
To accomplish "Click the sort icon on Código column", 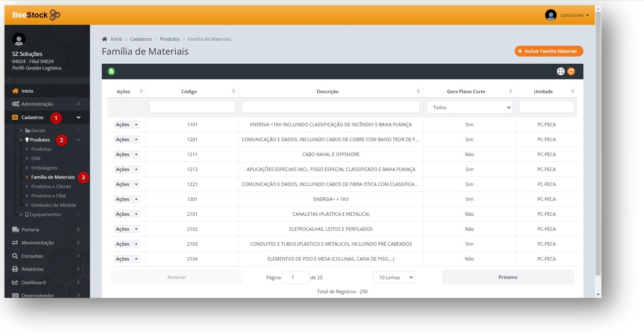I will [233, 92].
